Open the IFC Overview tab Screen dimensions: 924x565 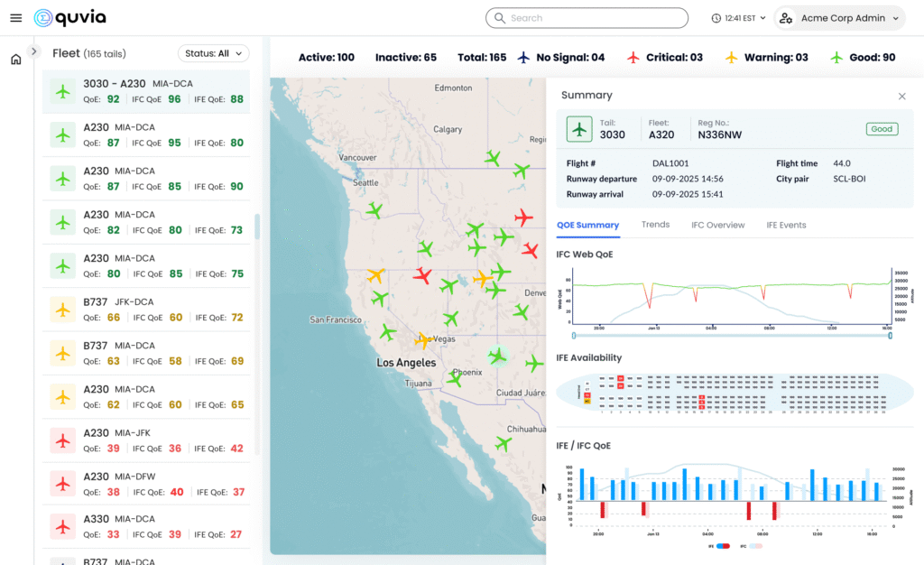click(x=718, y=225)
